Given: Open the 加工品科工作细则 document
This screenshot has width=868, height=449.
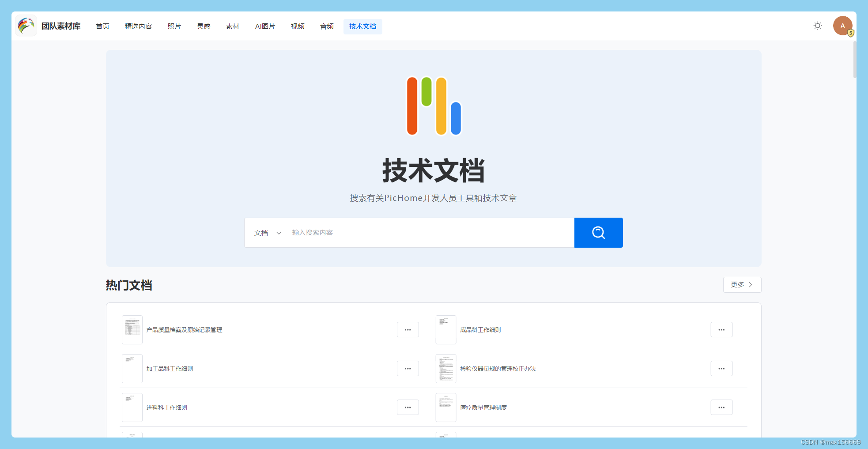Looking at the screenshot, I should (x=170, y=368).
